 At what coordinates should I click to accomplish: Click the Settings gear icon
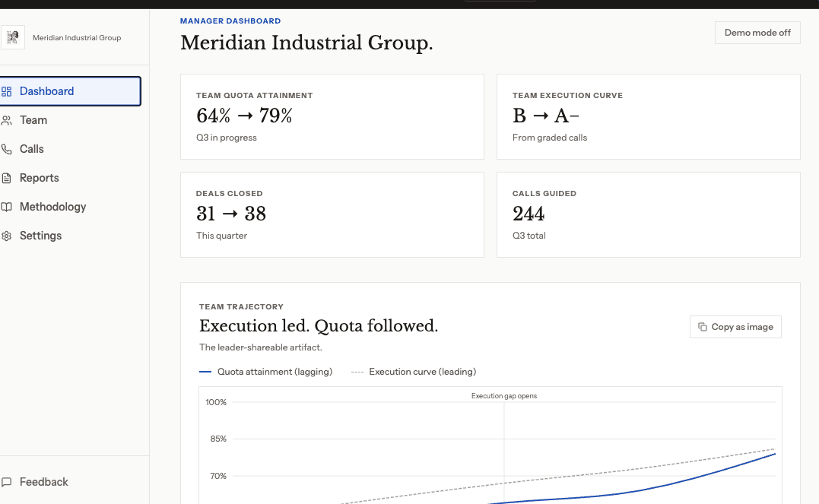click(x=6, y=236)
